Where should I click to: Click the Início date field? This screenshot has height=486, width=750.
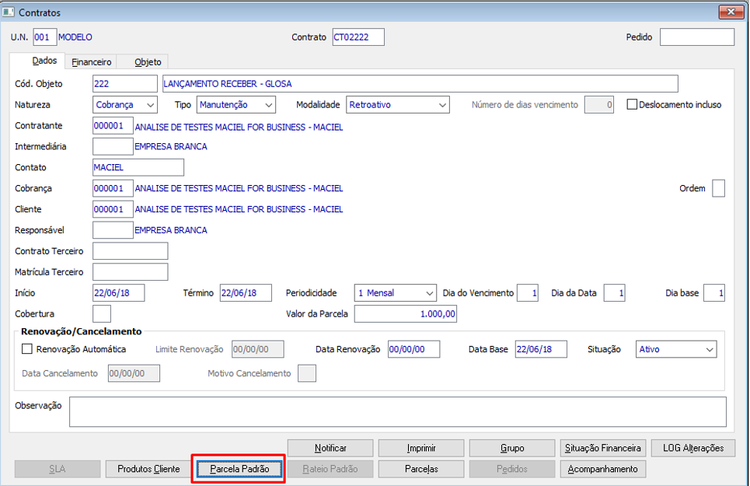(x=119, y=293)
